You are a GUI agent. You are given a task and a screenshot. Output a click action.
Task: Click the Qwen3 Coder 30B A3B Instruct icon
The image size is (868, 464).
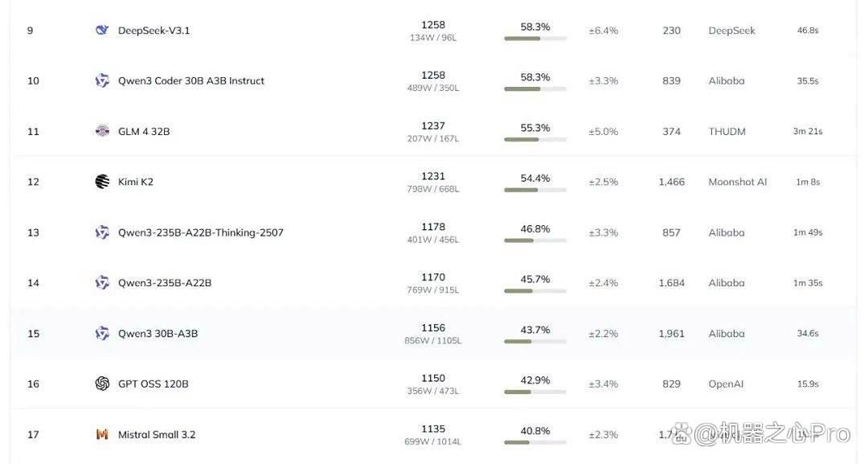click(102, 81)
